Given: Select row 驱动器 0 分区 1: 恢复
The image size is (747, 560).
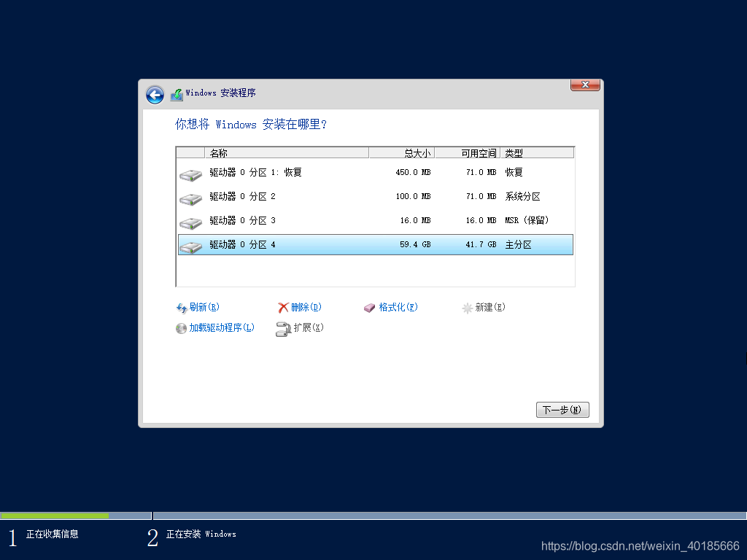Looking at the screenshot, I should pos(376,172).
